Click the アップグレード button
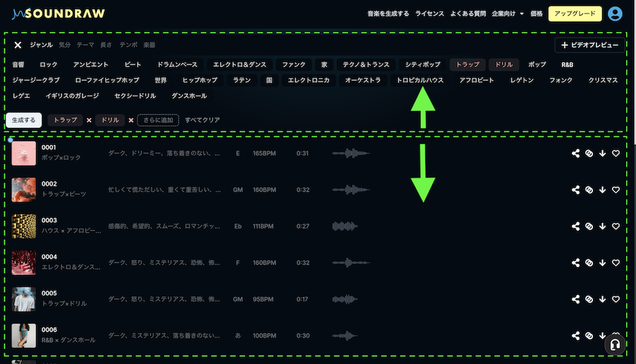 (575, 13)
